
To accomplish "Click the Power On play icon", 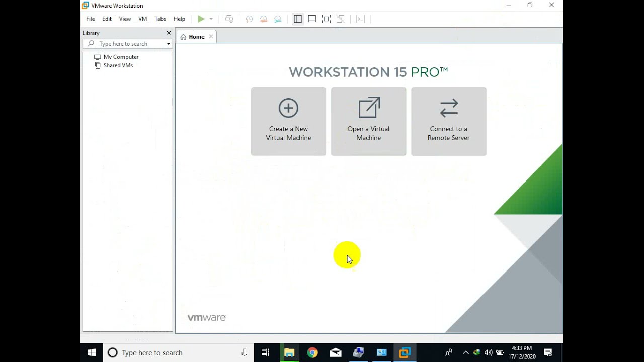I will (x=201, y=19).
